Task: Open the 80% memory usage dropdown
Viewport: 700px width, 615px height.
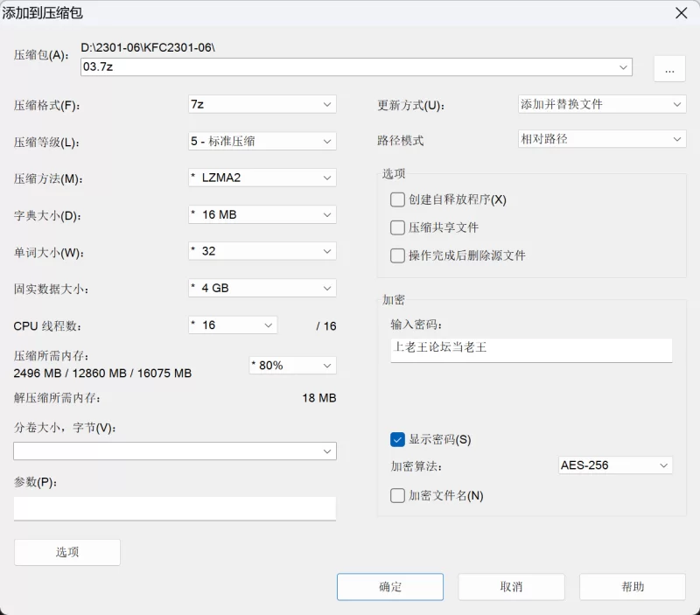Action: pyautogui.click(x=292, y=366)
